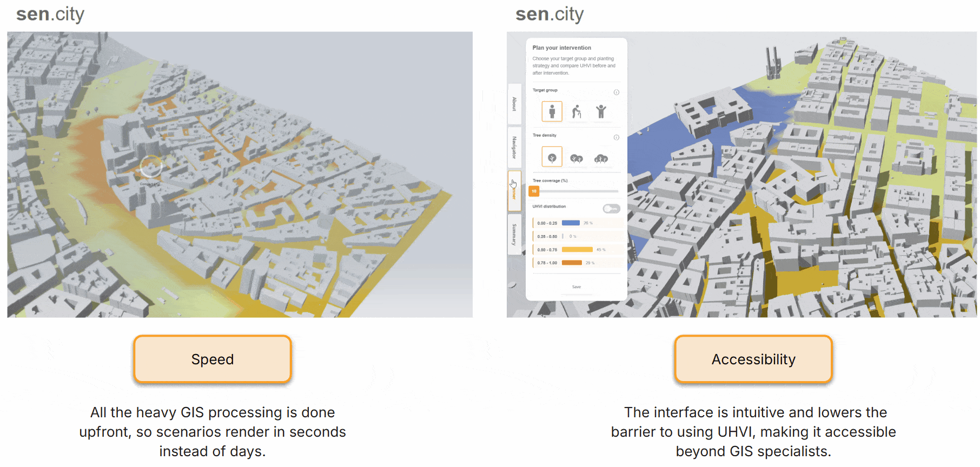980x467 pixels.
Task: Switch to the Navigator side tab
Action: click(x=514, y=148)
